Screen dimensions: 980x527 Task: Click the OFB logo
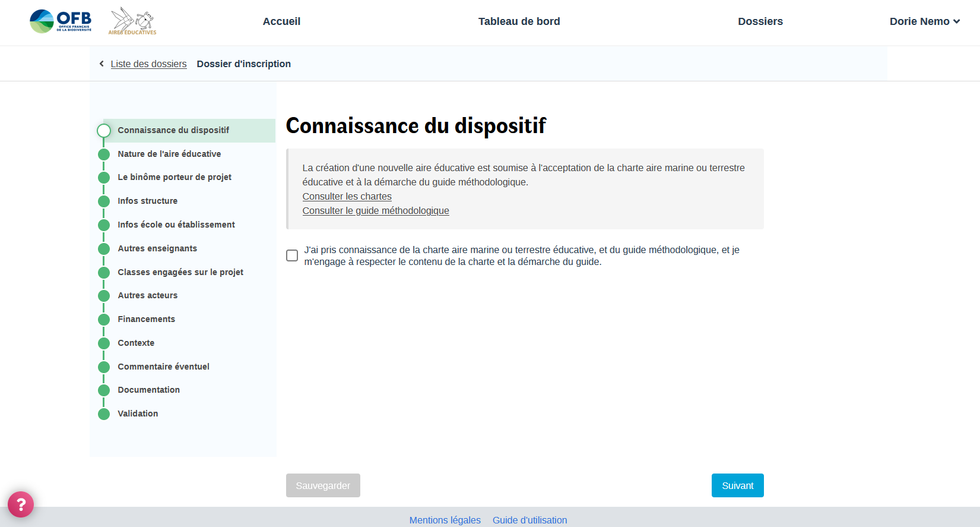tap(61, 21)
